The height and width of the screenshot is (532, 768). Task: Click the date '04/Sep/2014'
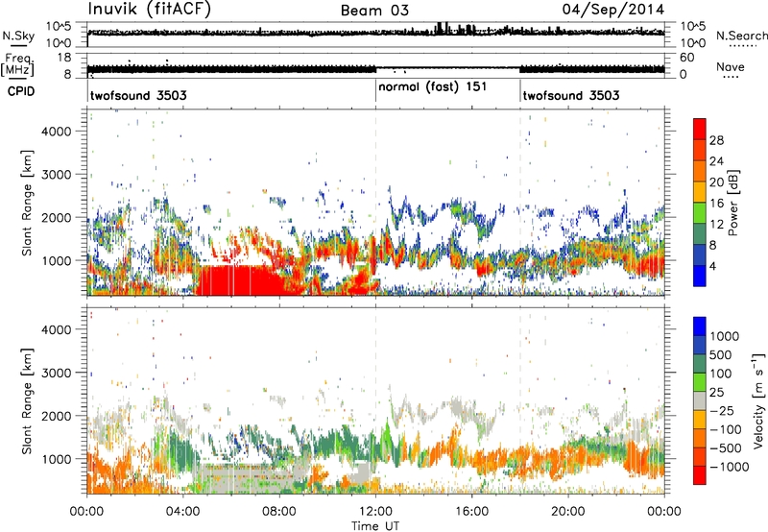coord(613,9)
